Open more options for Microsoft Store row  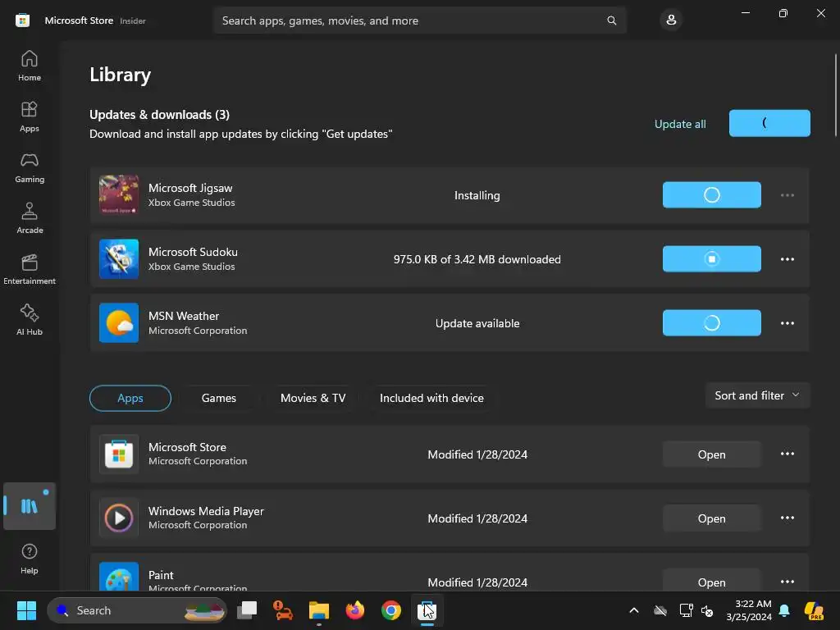point(787,454)
